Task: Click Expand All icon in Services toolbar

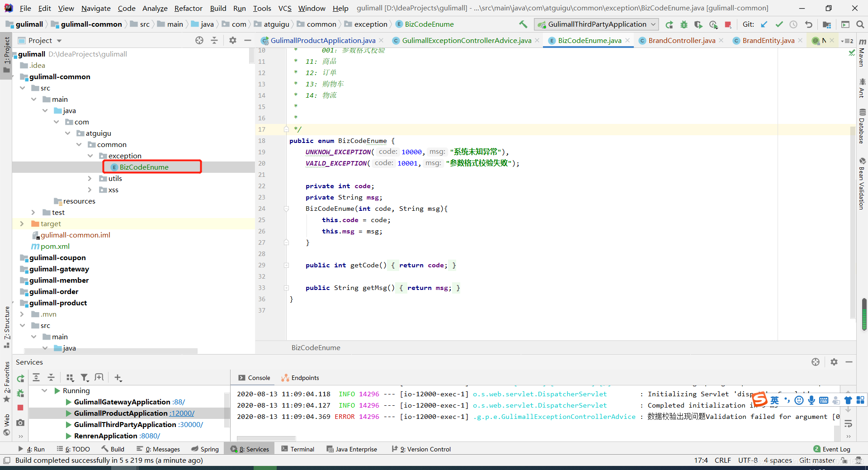Action: click(x=36, y=377)
